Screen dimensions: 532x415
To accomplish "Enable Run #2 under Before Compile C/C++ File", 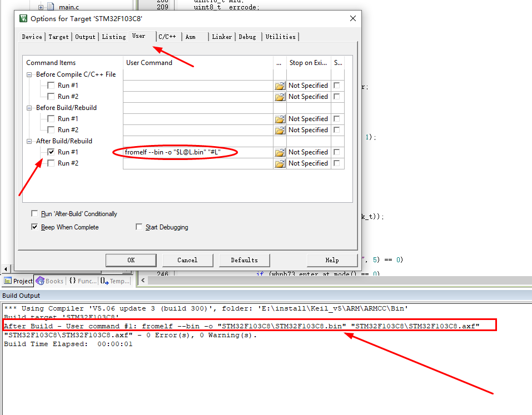I will [x=51, y=96].
